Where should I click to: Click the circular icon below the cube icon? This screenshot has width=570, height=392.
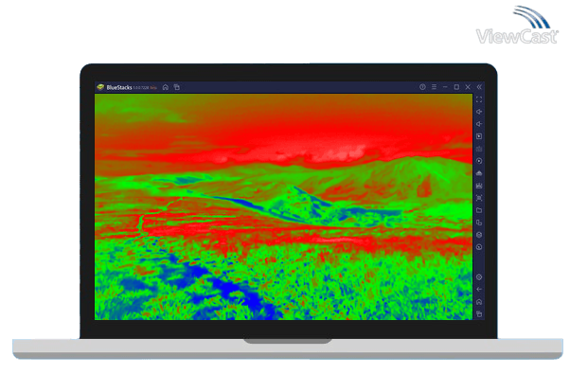479,247
